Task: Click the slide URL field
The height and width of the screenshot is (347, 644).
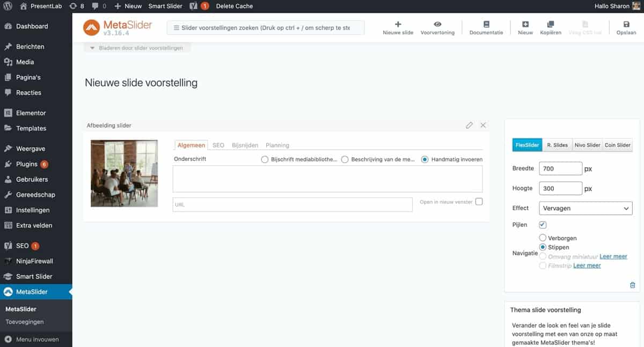Action: click(292, 204)
